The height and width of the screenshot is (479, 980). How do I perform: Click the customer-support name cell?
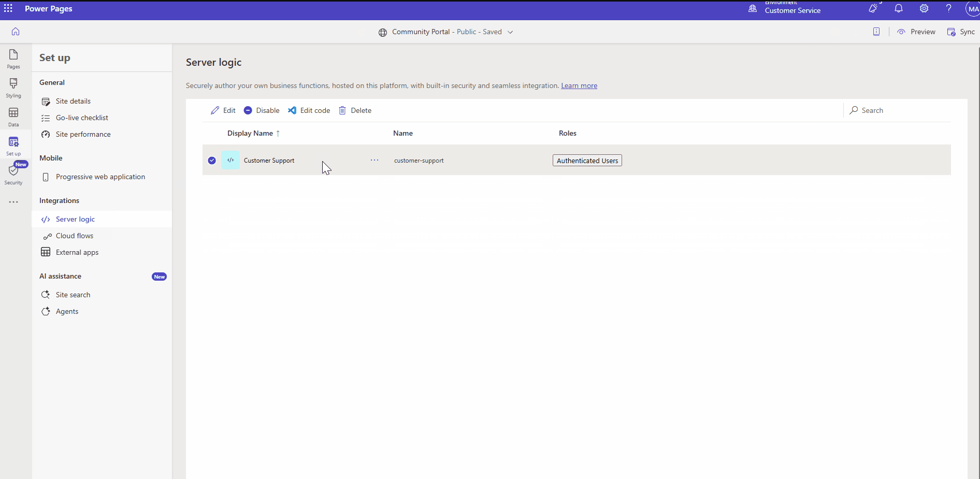[419, 161]
